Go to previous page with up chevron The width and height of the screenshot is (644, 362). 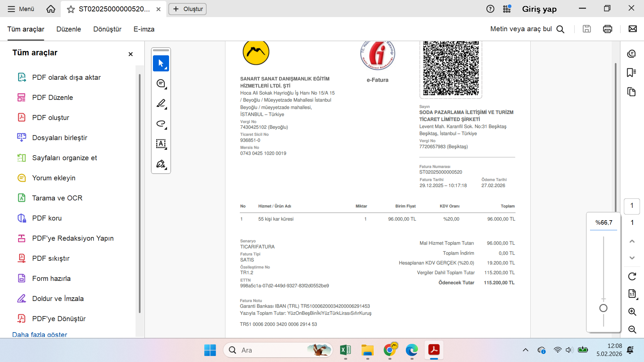click(x=632, y=241)
